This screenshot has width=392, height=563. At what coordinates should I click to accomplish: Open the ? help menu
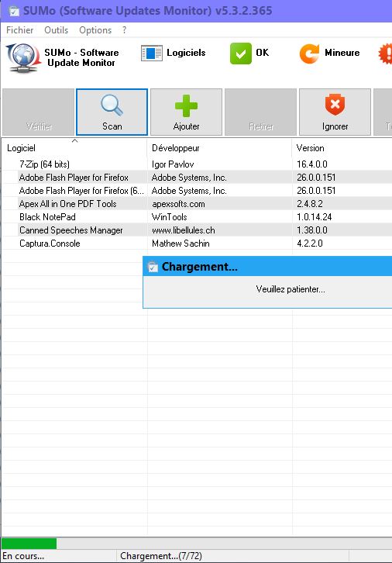point(124,30)
